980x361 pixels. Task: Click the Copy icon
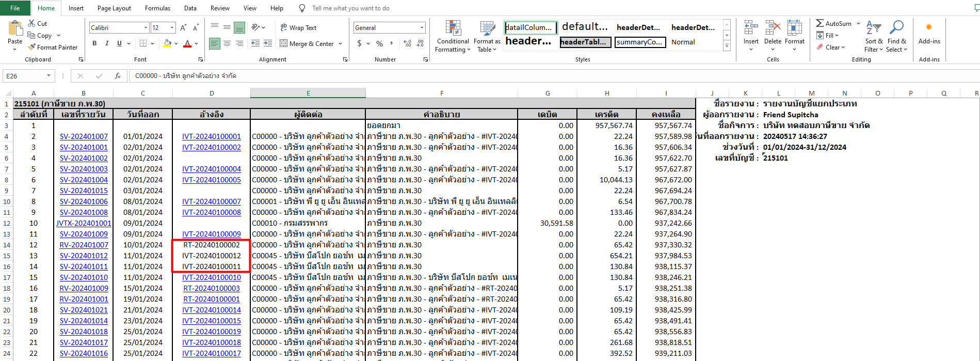click(x=31, y=36)
